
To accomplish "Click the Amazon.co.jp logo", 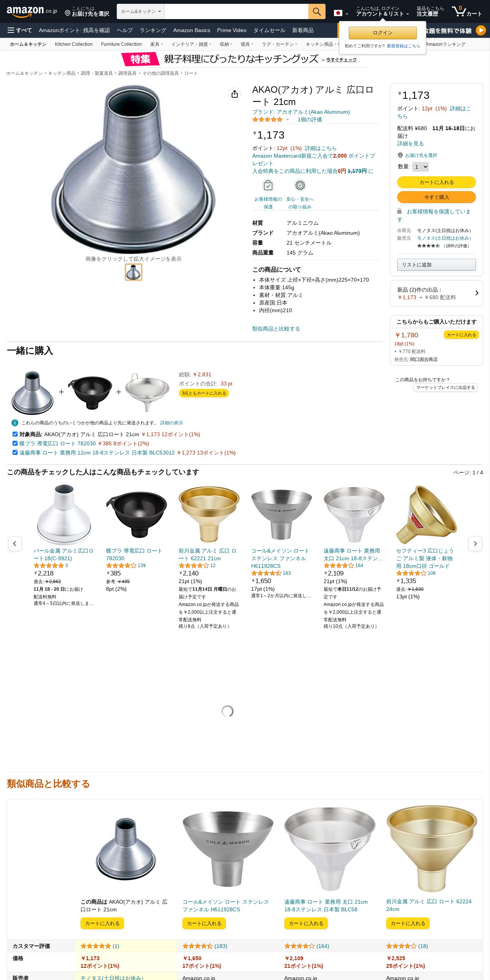I will 32,11.
